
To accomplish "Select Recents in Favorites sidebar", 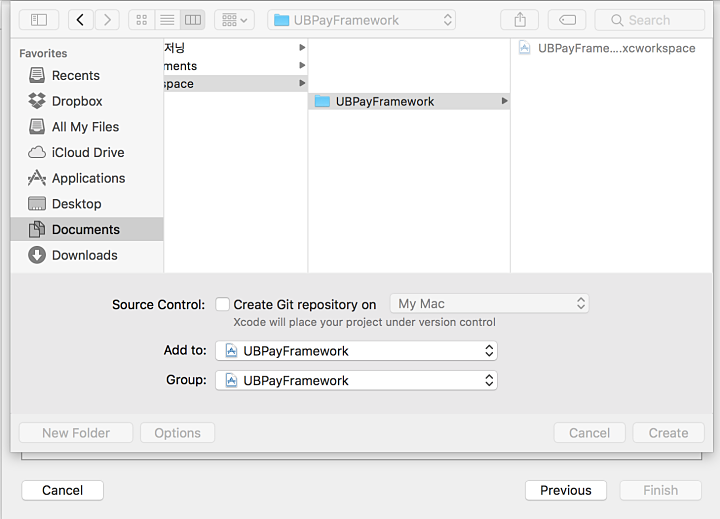I will tap(87, 75).
